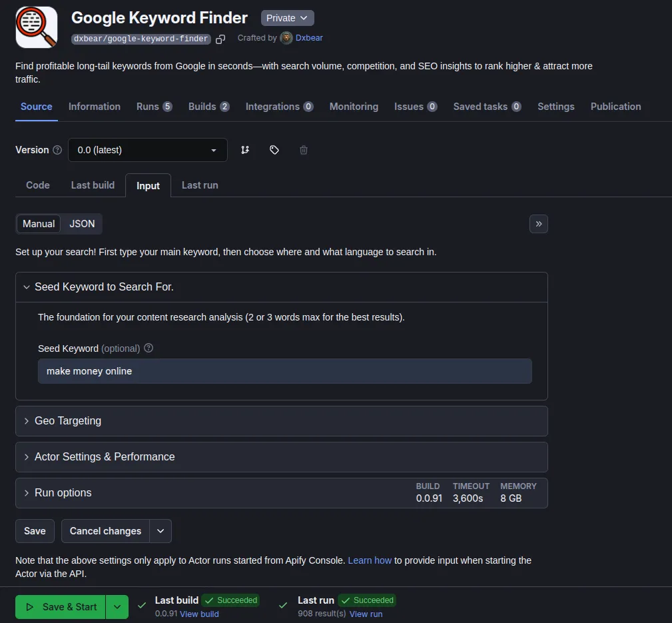Switch to the Last run tab
672x623 pixels.
200,185
